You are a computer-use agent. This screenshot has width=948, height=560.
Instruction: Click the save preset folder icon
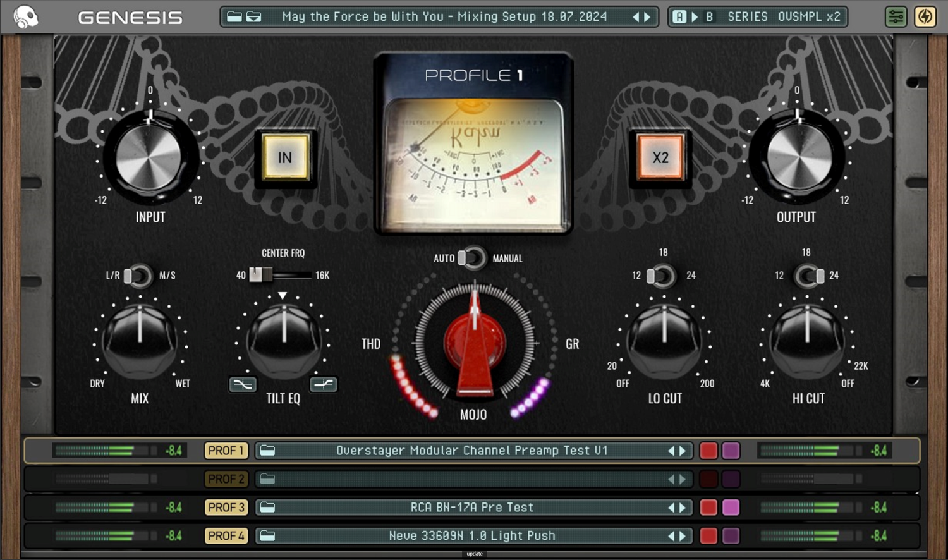(x=253, y=16)
